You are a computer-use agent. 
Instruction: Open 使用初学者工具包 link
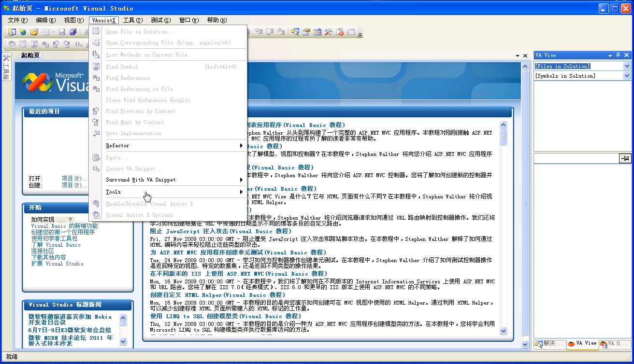(54, 238)
